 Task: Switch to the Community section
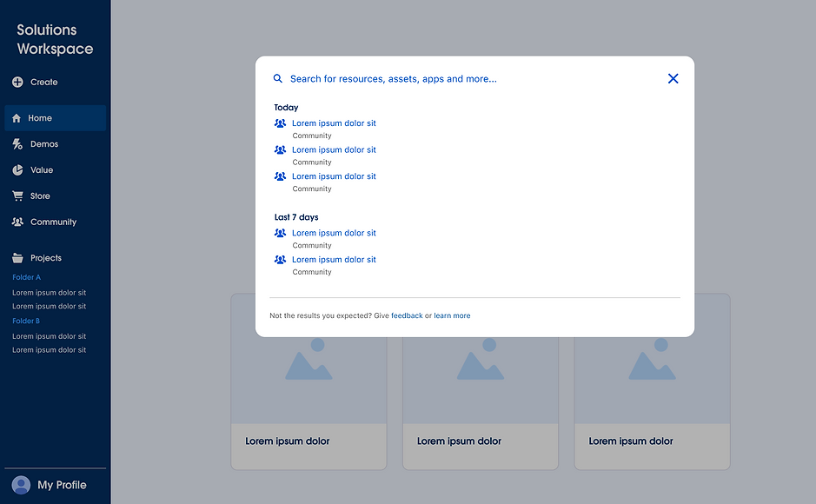(52, 222)
